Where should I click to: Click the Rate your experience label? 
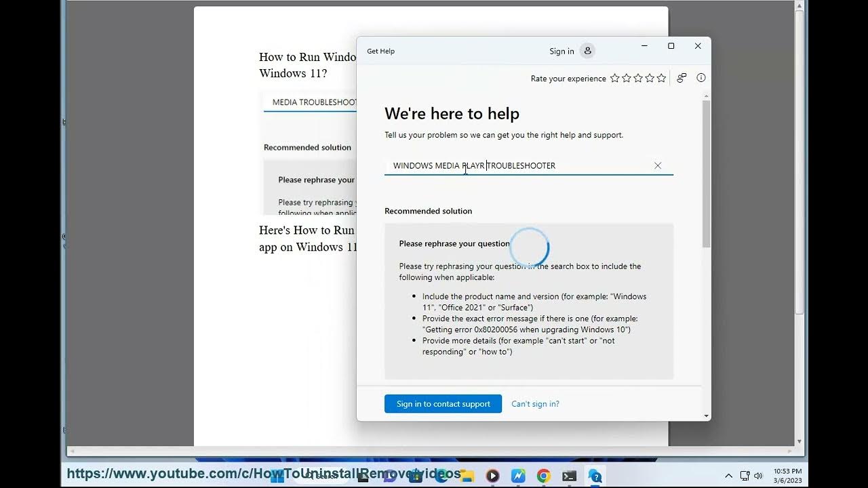coord(568,79)
